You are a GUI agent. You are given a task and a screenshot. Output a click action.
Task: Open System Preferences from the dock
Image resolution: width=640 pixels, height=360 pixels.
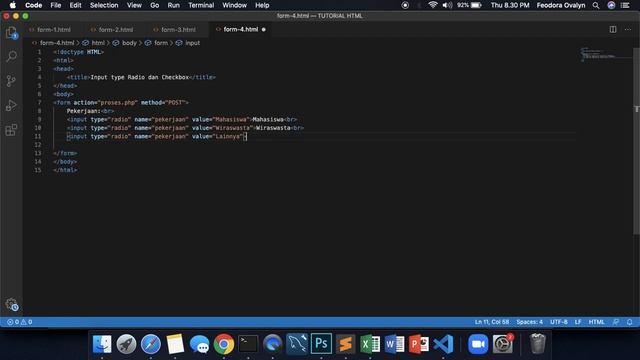(502, 344)
